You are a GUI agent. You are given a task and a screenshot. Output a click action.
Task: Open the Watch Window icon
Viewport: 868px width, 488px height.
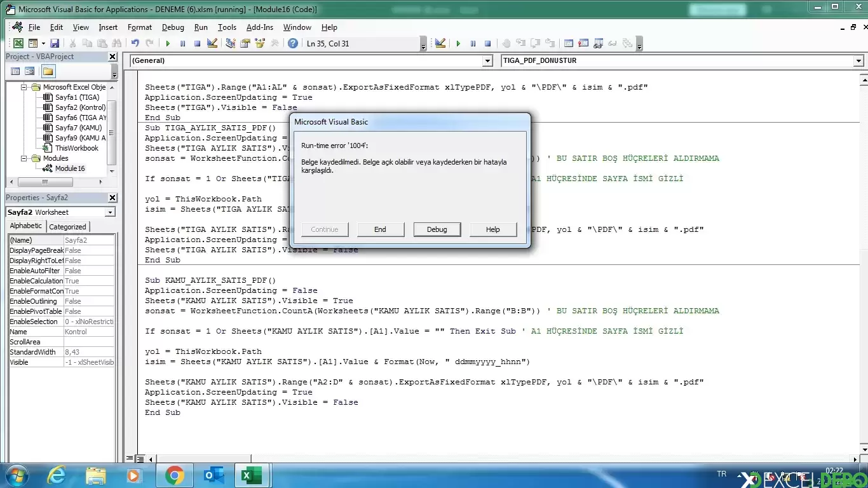point(597,43)
